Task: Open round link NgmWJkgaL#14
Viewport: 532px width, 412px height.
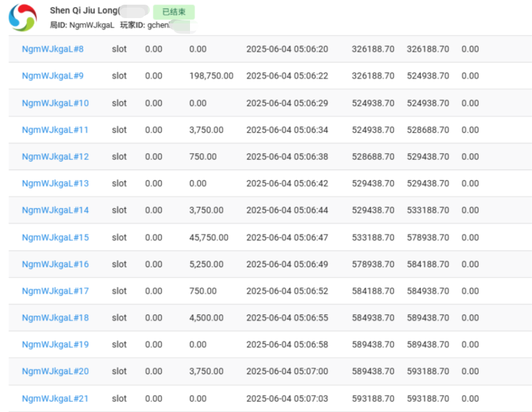Action: pos(55,210)
